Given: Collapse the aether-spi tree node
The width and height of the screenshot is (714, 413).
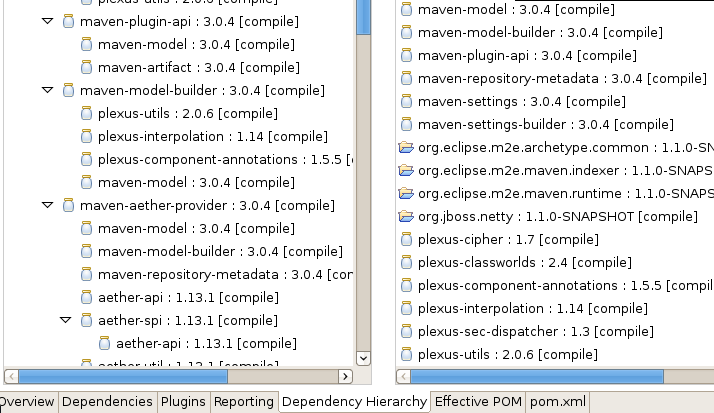Looking at the screenshot, I should [66, 320].
